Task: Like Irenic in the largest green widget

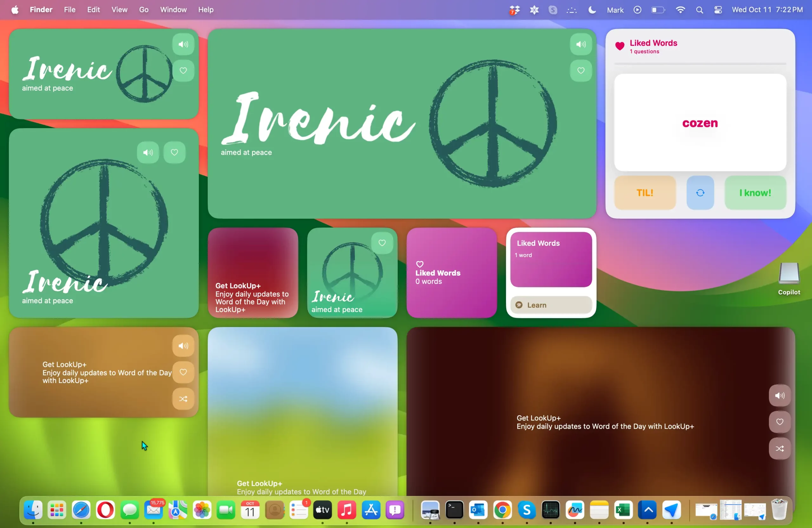Action: tap(581, 71)
